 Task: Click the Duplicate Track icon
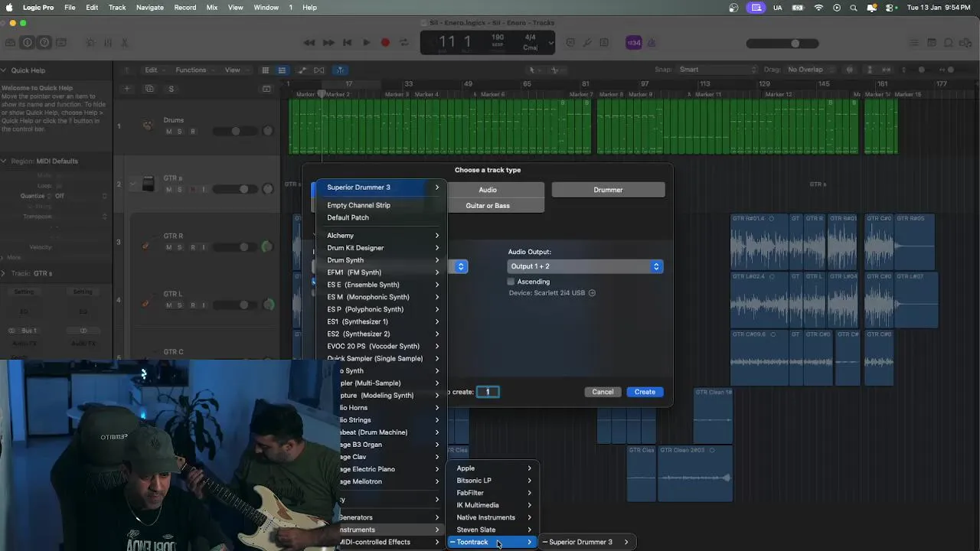coord(149,89)
